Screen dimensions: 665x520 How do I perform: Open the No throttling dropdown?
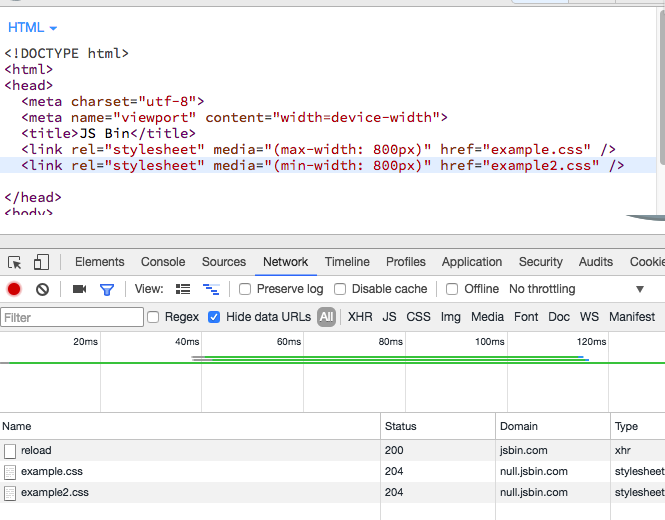(x=542, y=289)
